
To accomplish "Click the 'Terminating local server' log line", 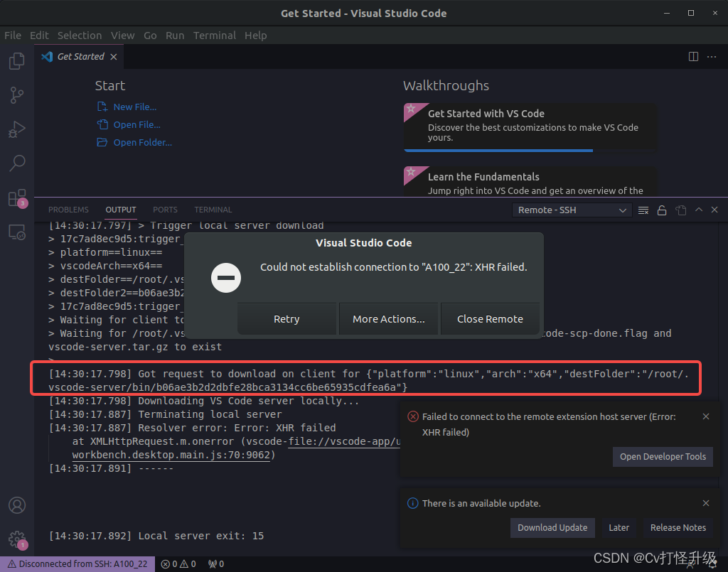I will pos(165,414).
